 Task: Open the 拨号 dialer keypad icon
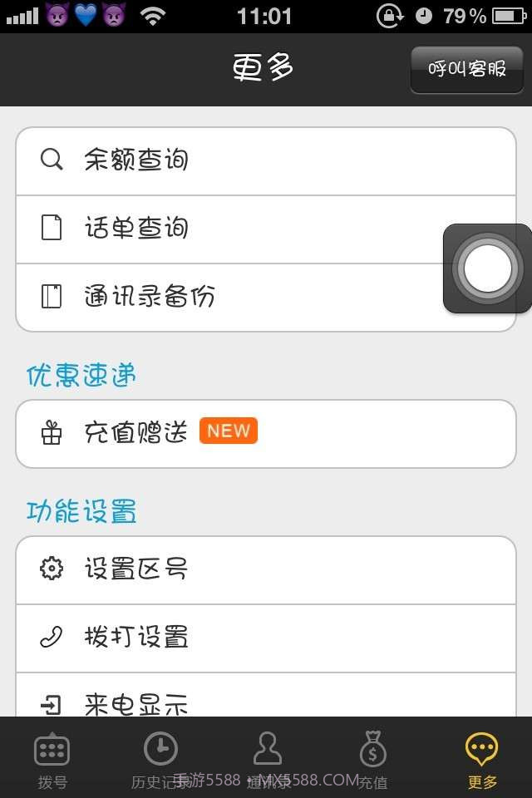pos(52,750)
